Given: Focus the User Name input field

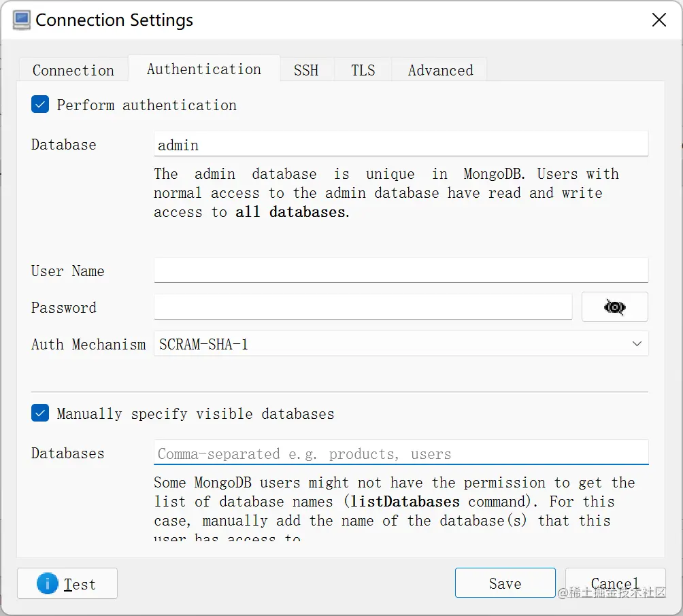Looking at the screenshot, I should pos(401,271).
